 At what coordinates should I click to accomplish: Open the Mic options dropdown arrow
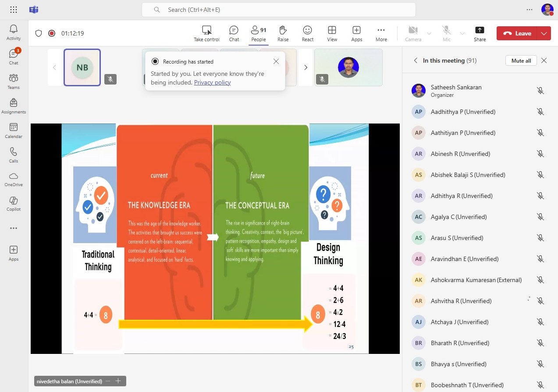click(x=462, y=33)
